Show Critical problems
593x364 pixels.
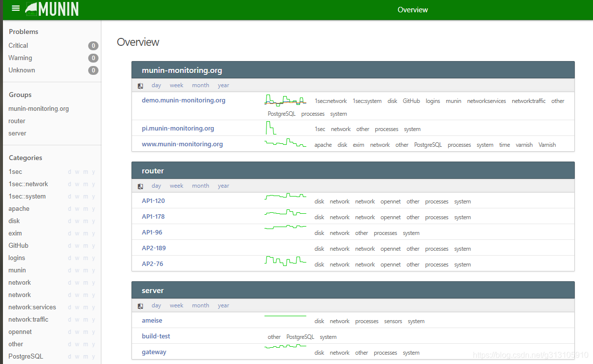coord(18,45)
